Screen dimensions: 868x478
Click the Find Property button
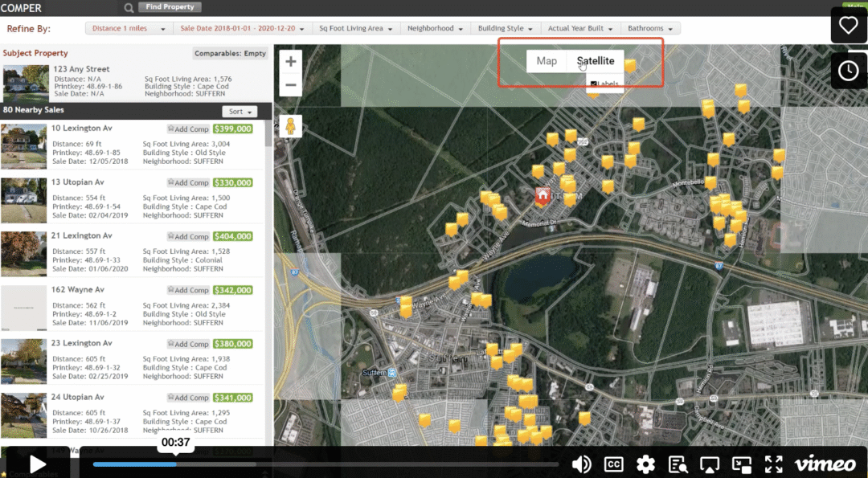coord(169,6)
